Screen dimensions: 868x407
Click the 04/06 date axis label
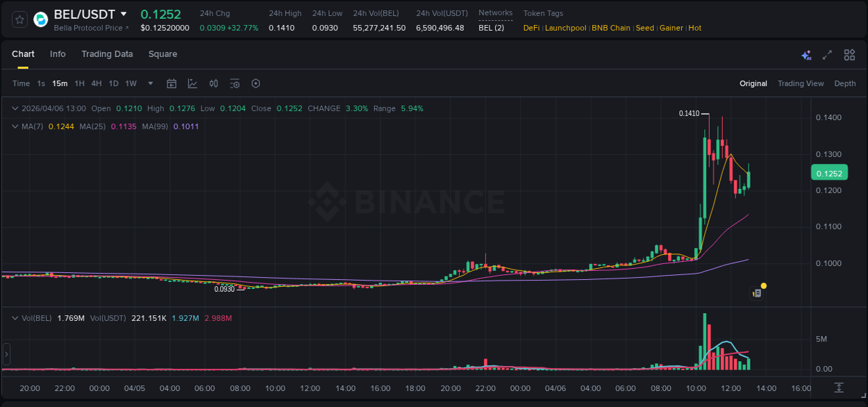(556, 388)
